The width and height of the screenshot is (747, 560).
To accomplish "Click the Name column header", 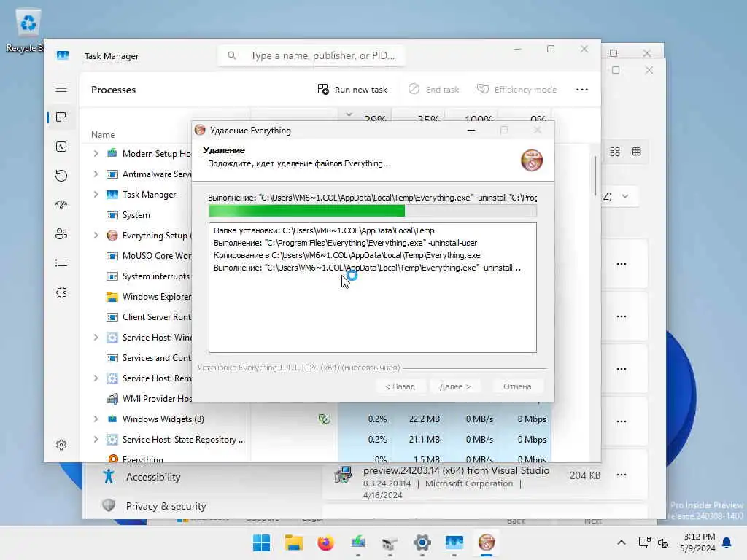I will coord(103,135).
